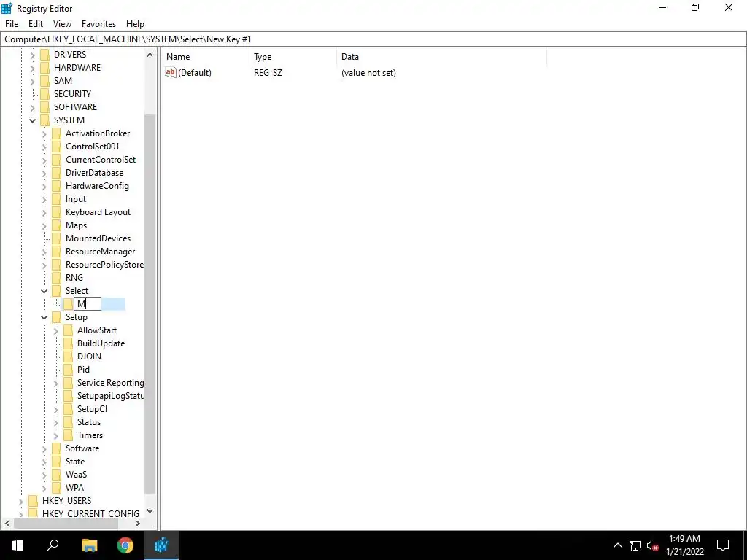Select the Input folder icon

pyautogui.click(x=56, y=199)
